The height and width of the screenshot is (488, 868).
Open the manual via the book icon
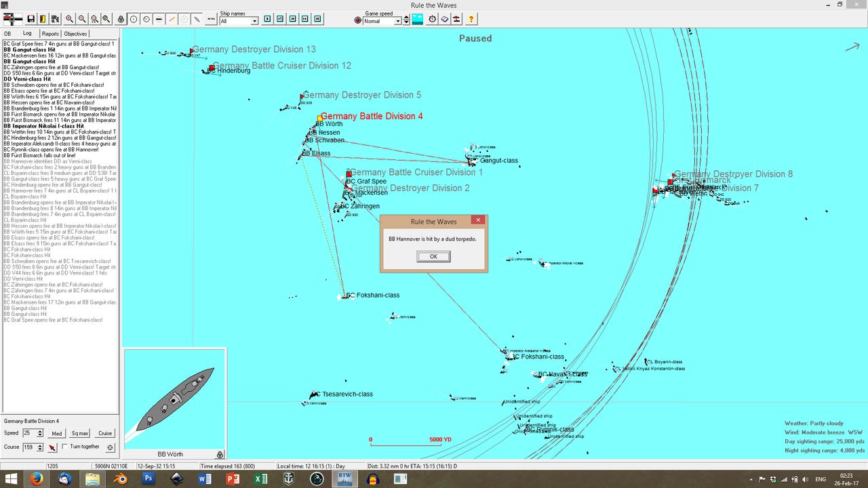tap(446, 19)
